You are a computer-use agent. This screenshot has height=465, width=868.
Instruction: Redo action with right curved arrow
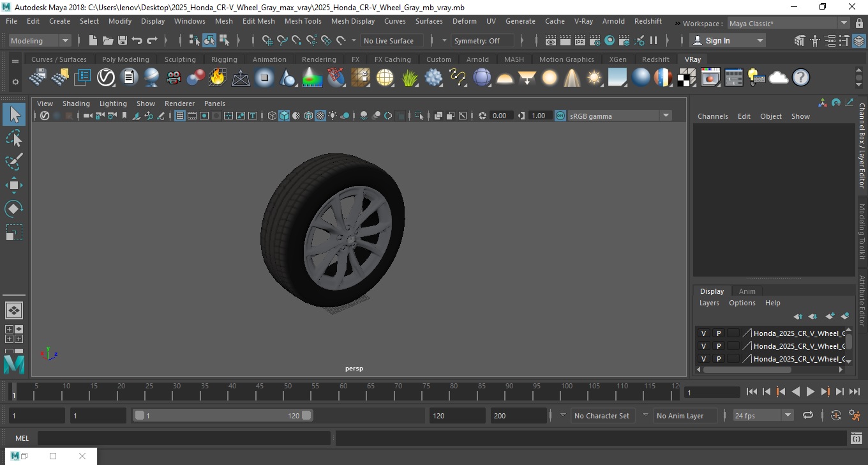(x=152, y=40)
